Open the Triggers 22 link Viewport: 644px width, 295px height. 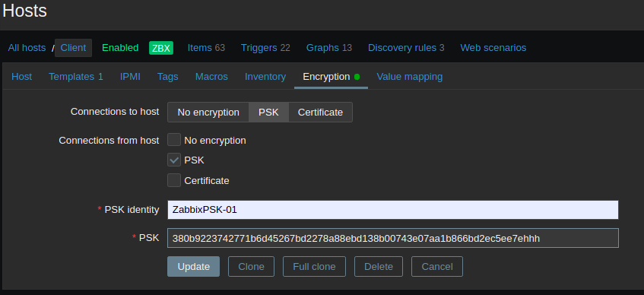coord(265,48)
